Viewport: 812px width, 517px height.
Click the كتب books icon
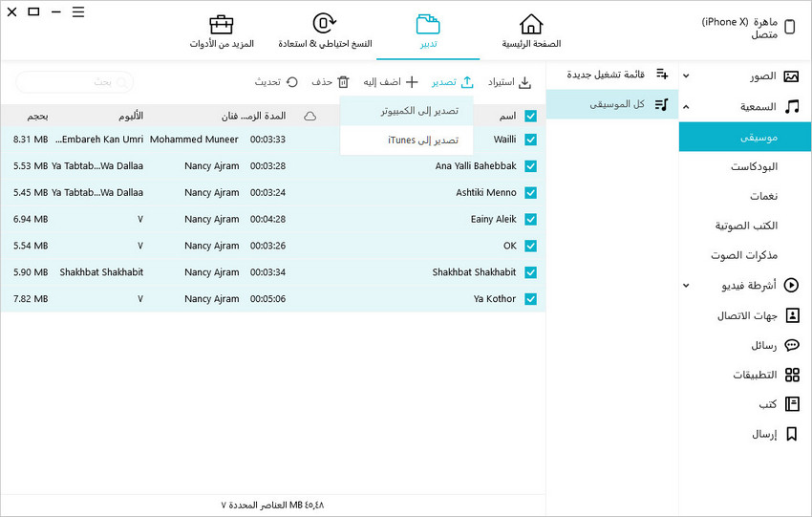[x=792, y=403]
